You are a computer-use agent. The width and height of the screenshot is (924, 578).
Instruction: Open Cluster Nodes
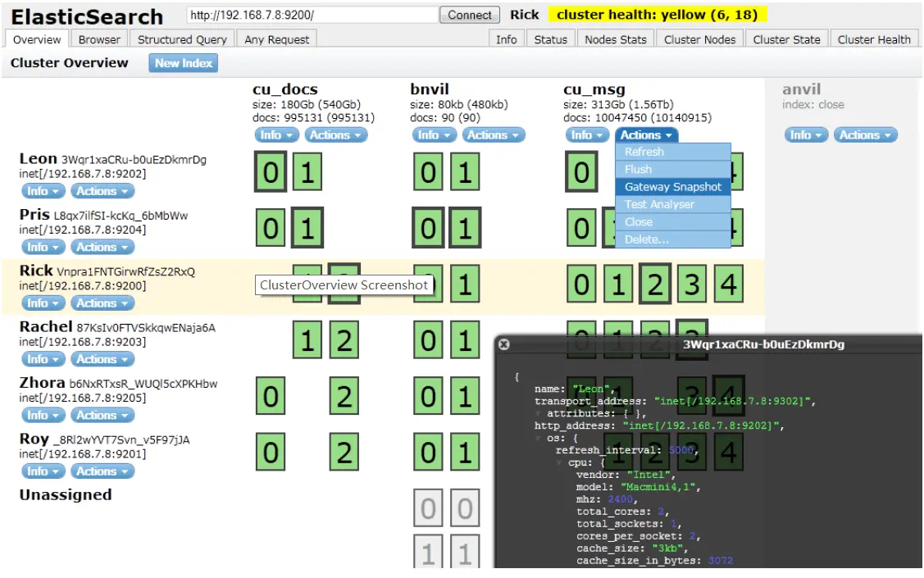pos(699,39)
